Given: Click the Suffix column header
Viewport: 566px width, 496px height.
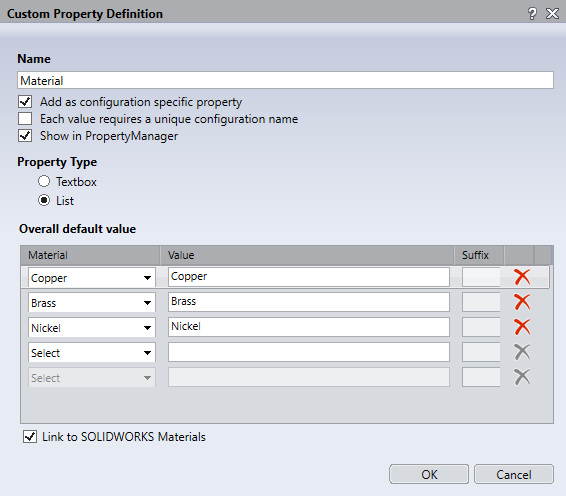Looking at the screenshot, I should pyautogui.click(x=479, y=255).
